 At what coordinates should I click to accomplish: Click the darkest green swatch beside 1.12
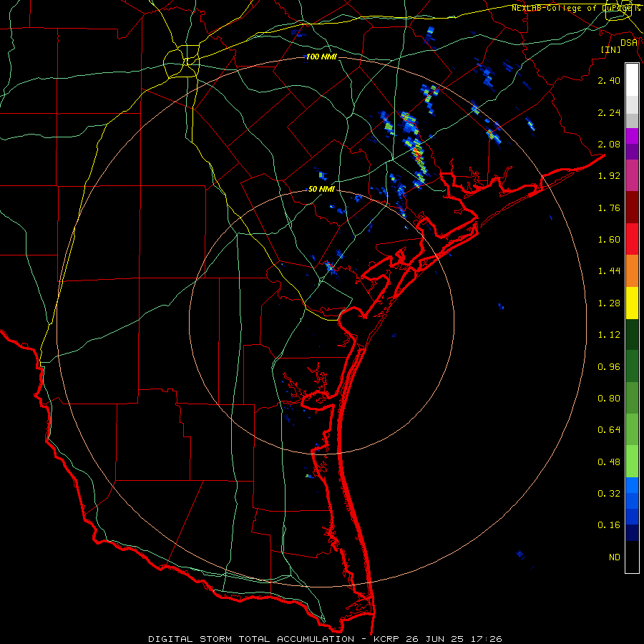(x=632, y=335)
